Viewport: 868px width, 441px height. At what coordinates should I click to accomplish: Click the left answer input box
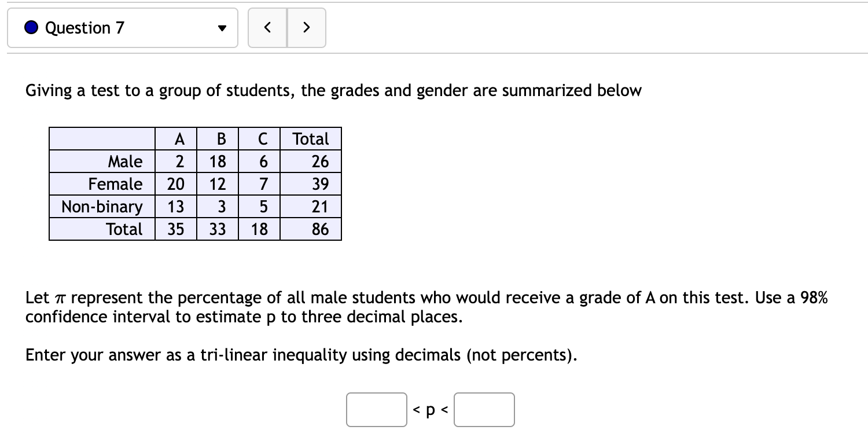tap(376, 409)
